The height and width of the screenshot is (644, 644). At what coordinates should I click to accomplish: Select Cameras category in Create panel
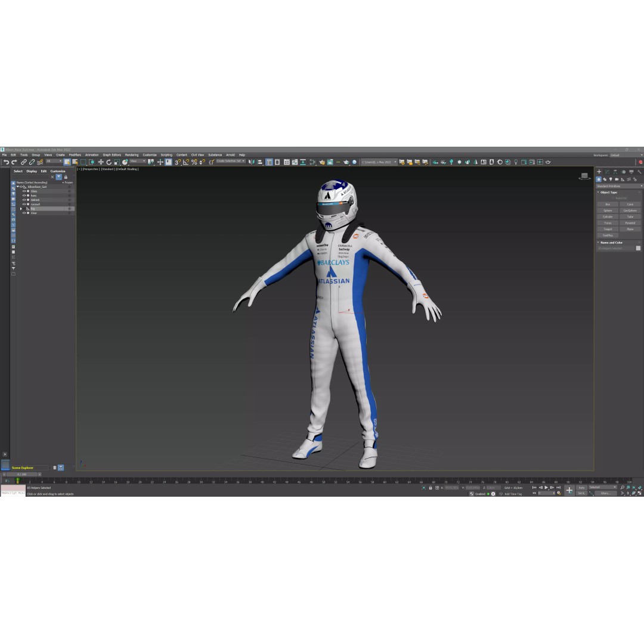(x=617, y=179)
